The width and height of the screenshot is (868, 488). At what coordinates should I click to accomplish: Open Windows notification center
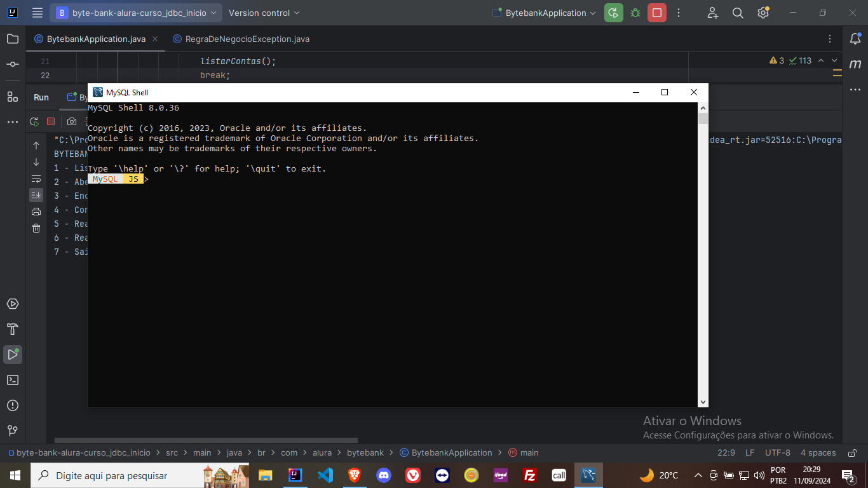[x=848, y=475]
